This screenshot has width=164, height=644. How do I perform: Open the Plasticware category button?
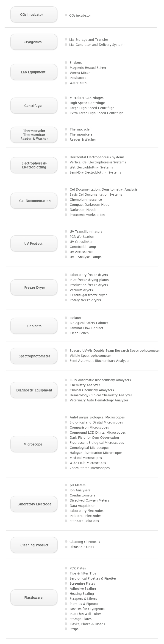click(x=34, y=598)
